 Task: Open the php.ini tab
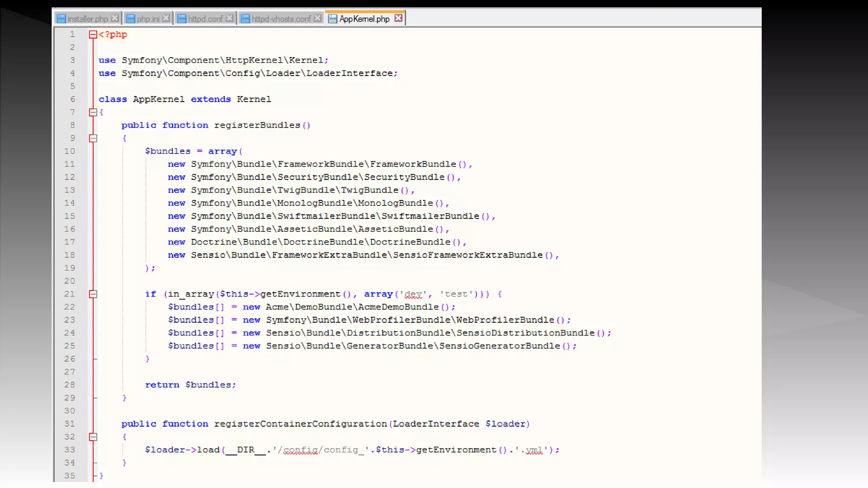(x=148, y=19)
